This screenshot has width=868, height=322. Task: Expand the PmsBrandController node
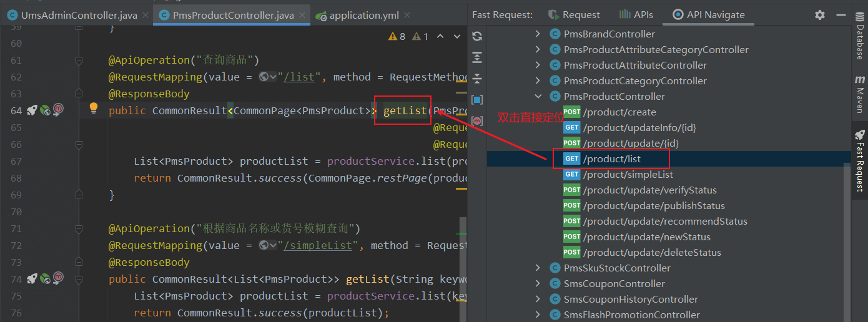click(538, 34)
